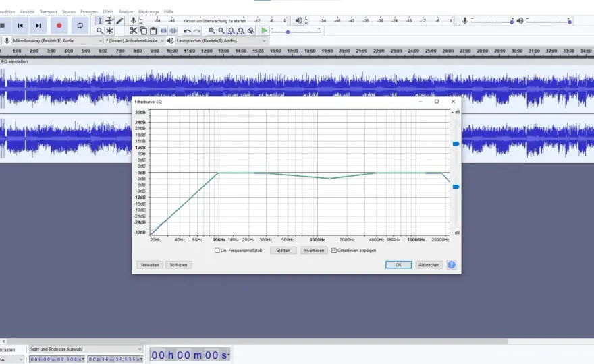Click the selection end time field
594x364 pixels.
[115, 359]
